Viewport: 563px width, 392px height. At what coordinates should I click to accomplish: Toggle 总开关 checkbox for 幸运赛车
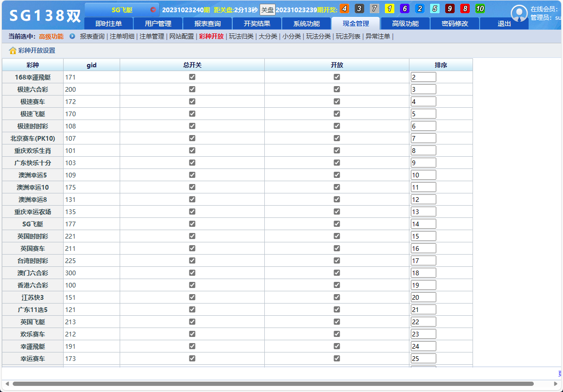(192, 358)
